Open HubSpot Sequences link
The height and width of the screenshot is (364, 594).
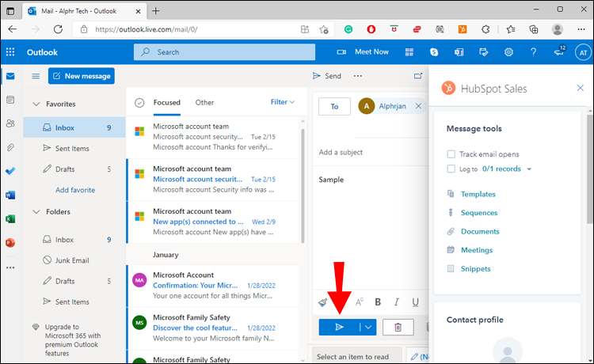pos(479,213)
